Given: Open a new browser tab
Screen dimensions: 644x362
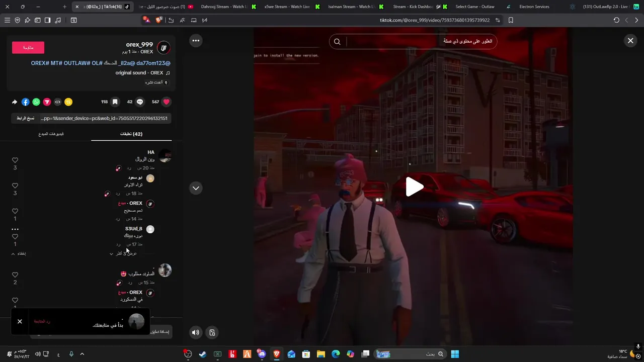Looking at the screenshot, I should point(64,7).
